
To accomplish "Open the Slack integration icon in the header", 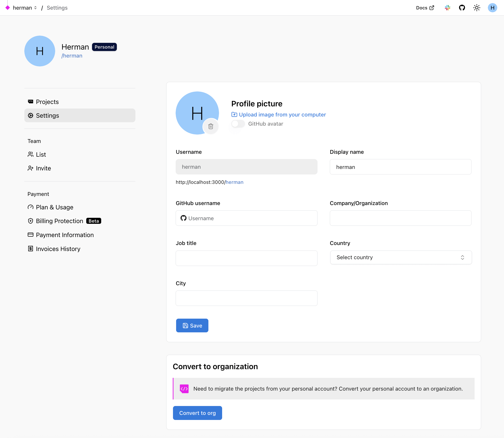I will pyautogui.click(x=447, y=7).
